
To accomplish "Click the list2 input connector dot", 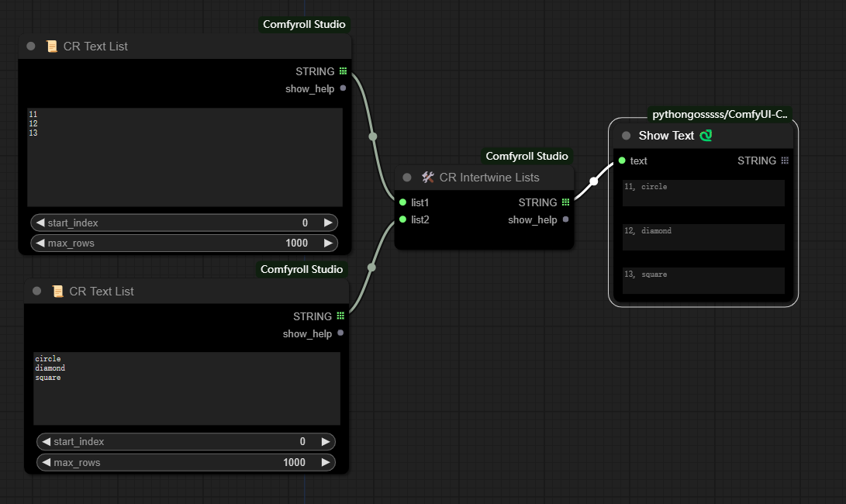I will coord(402,219).
